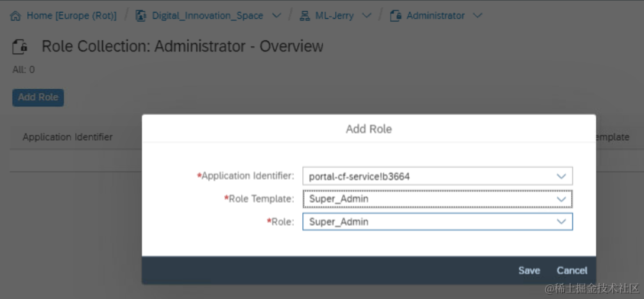Open the Home [Europe (Rot)] breadcrumb link
This screenshot has height=299, width=644.
point(72,16)
